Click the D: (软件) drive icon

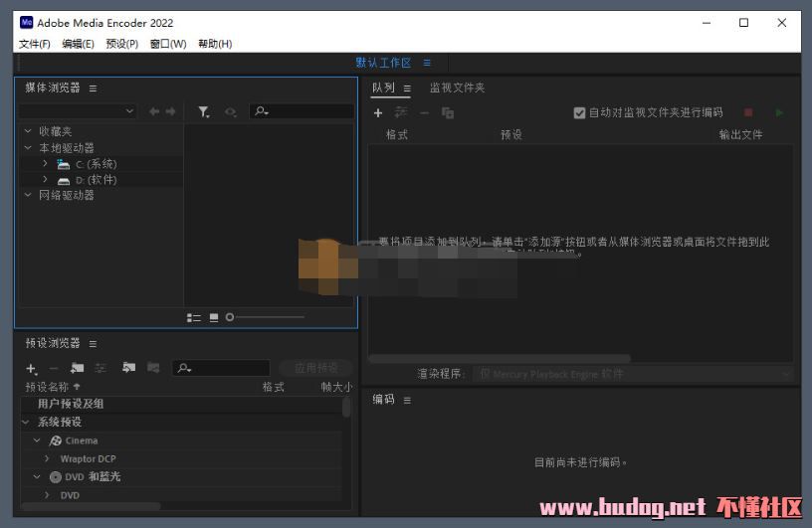tap(63, 181)
